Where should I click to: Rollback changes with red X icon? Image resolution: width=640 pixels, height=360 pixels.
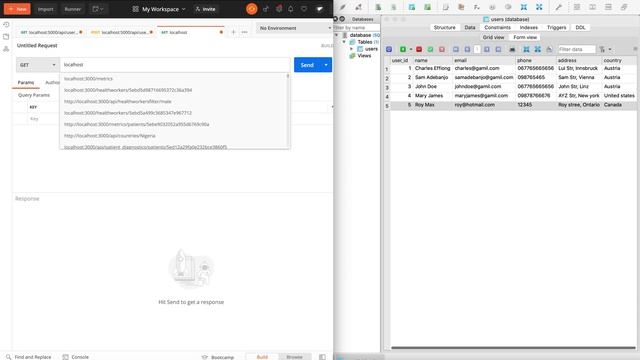tap(442, 49)
